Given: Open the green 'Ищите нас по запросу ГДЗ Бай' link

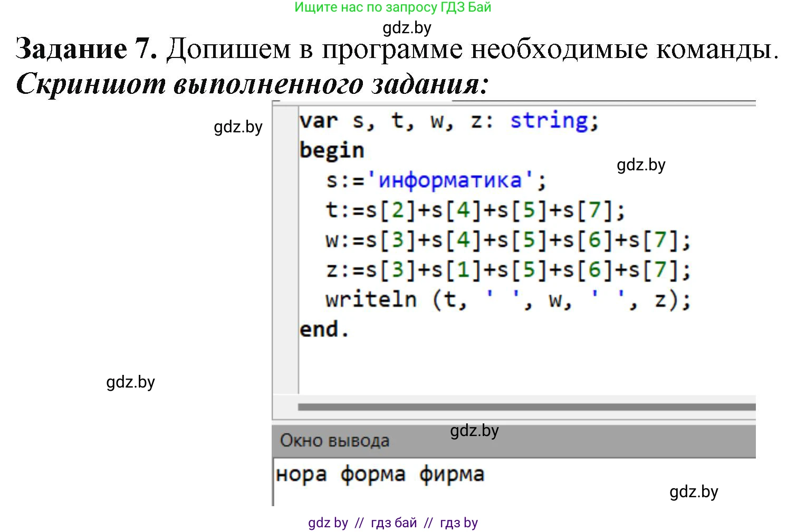Looking at the screenshot, I should coord(392,7).
